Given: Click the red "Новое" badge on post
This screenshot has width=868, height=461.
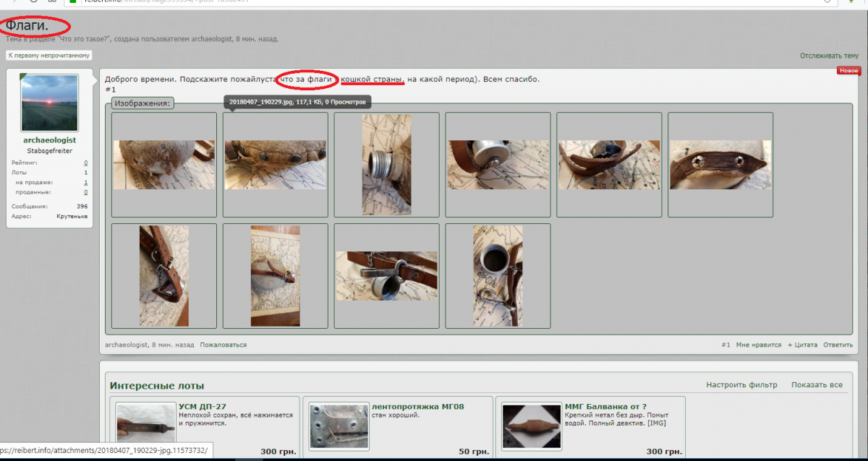Looking at the screenshot, I should [848, 71].
